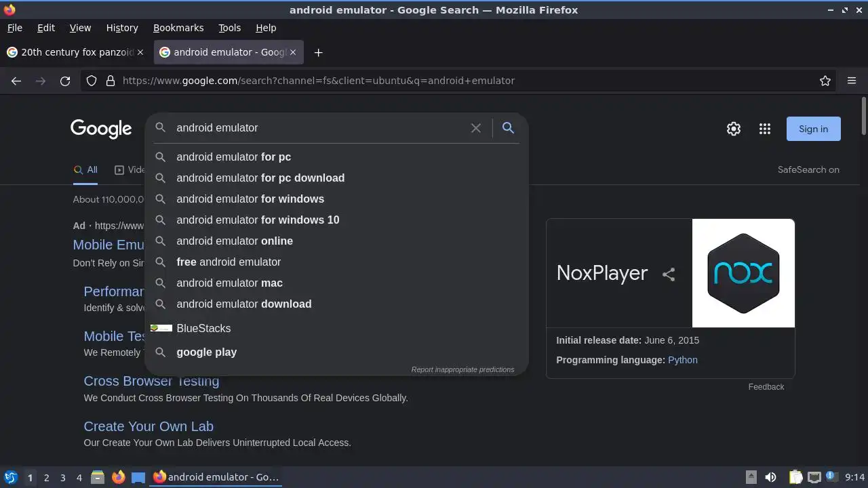The width and height of the screenshot is (868, 488).
Task: Click the android emulator taskbar window button
Action: [216, 477]
